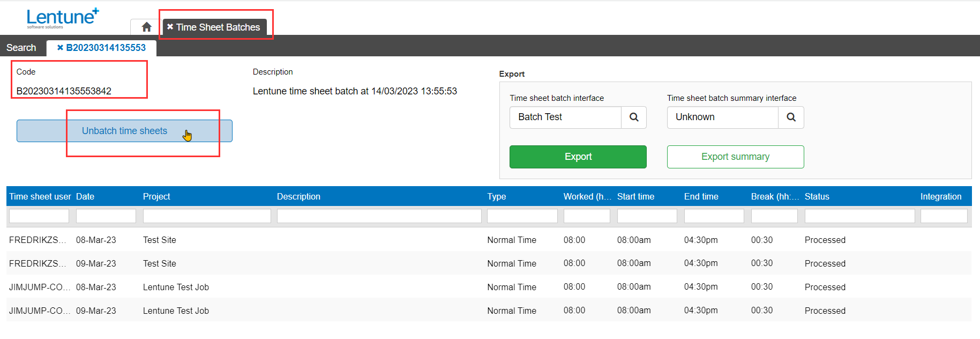The image size is (980, 339).
Task: Select the B20230314135553 batch tab
Action: click(106, 48)
